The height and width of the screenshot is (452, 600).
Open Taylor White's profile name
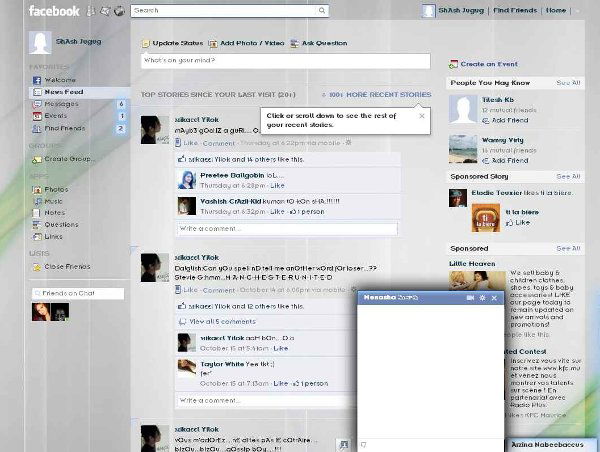(222, 364)
